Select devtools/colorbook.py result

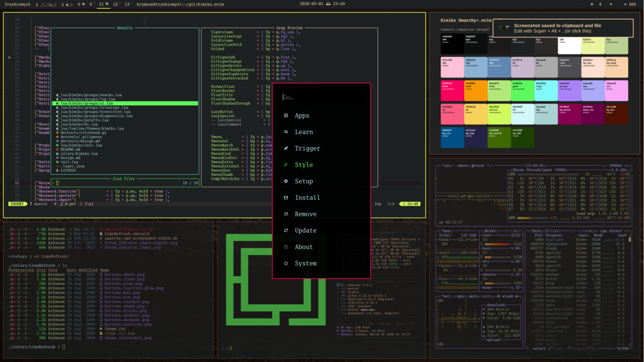pos(83,132)
